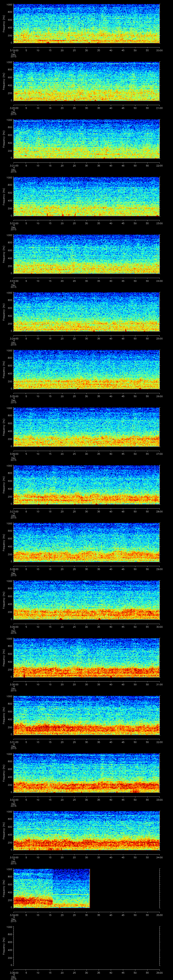Image resolution: width=173 pixels, height=980 pixels.
Task: Click the spectrogram panel starting at 3:20:00
Action: click(x=86, y=81)
